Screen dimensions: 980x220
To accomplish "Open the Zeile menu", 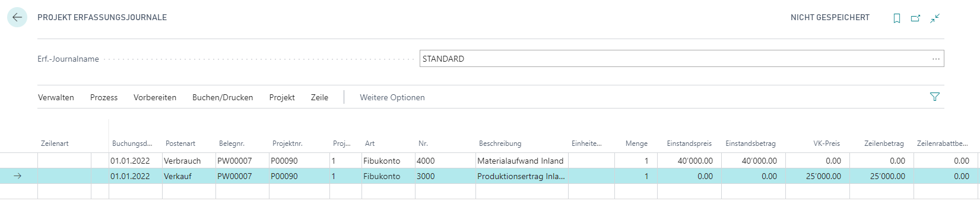I will point(319,97).
